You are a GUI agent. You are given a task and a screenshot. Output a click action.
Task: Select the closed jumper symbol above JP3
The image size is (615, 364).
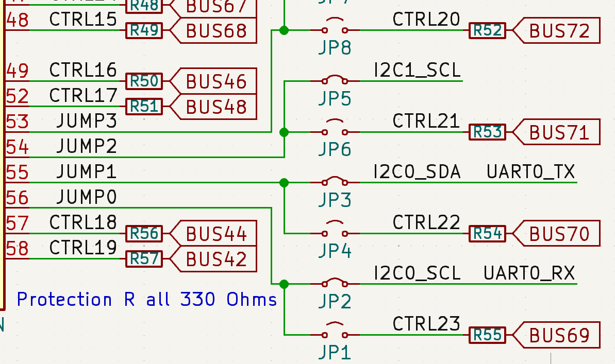pyautogui.click(x=335, y=181)
